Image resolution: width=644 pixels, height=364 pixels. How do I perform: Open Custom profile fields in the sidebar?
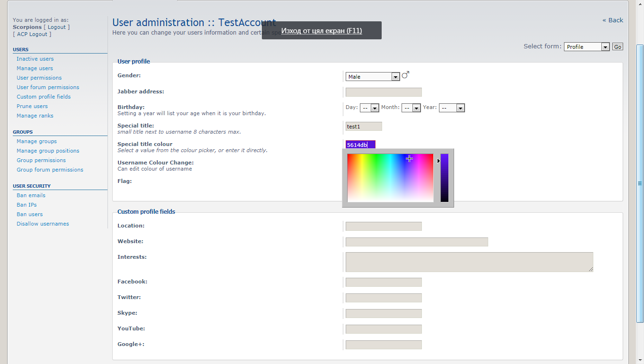click(44, 97)
